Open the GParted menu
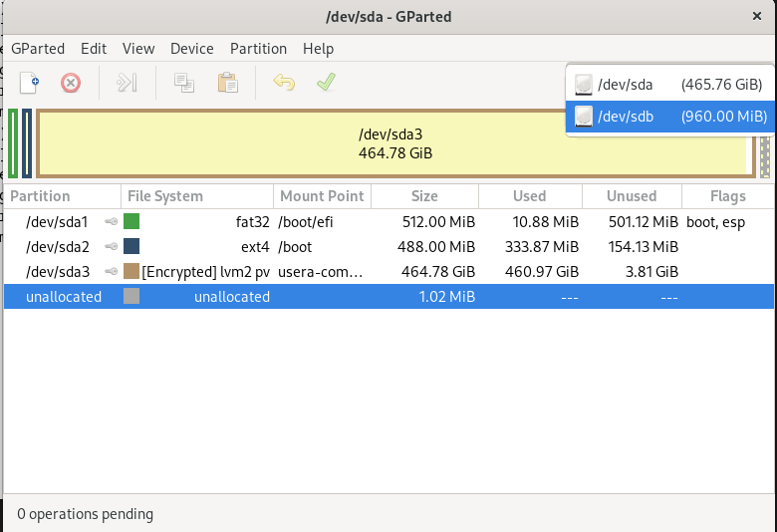The height and width of the screenshot is (532, 777). point(38,48)
